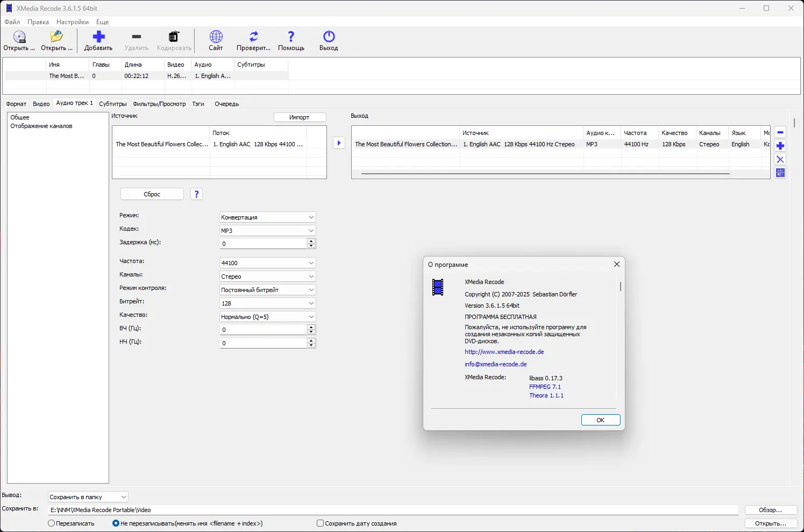Select the Не перезаписывать radio option
The width and height of the screenshot is (804, 532).
click(116, 523)
